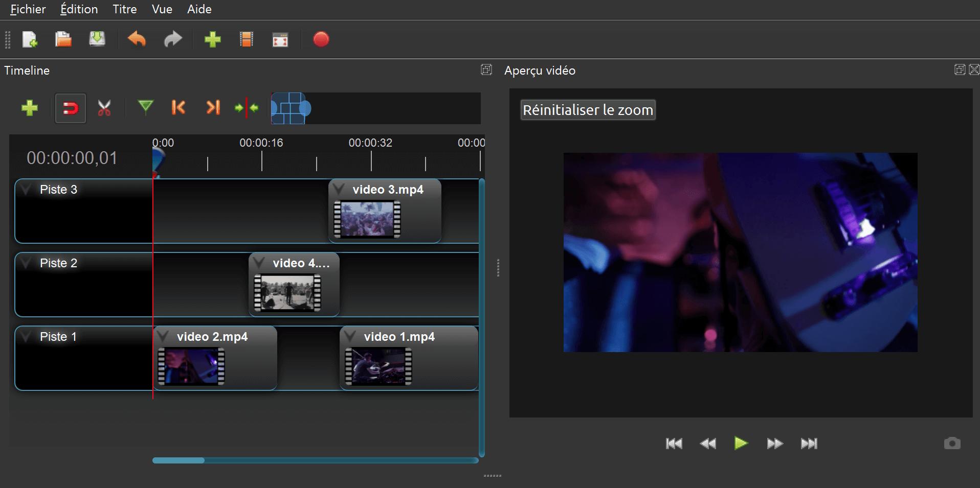Click the timeline zoom slider bar
Image resolution: width=980 pixels, height=488 pixels.
click(376, 108)
